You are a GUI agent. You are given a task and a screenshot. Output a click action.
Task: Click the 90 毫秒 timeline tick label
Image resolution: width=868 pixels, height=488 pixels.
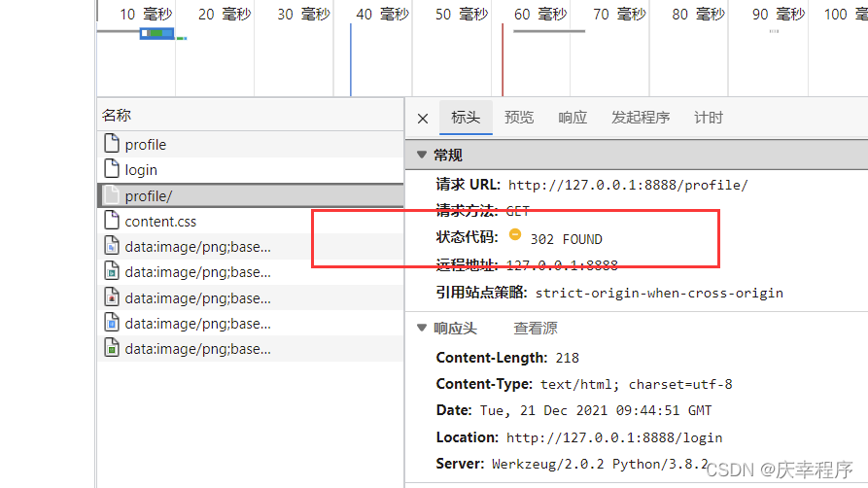[x=779, y=15]
